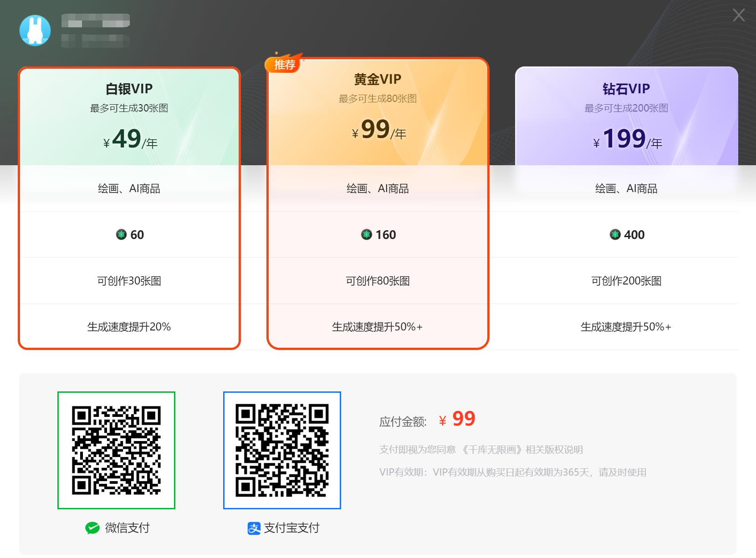Click 可创作30张图 row
Screen dimensions: 756x558
(x=129, y=281)
